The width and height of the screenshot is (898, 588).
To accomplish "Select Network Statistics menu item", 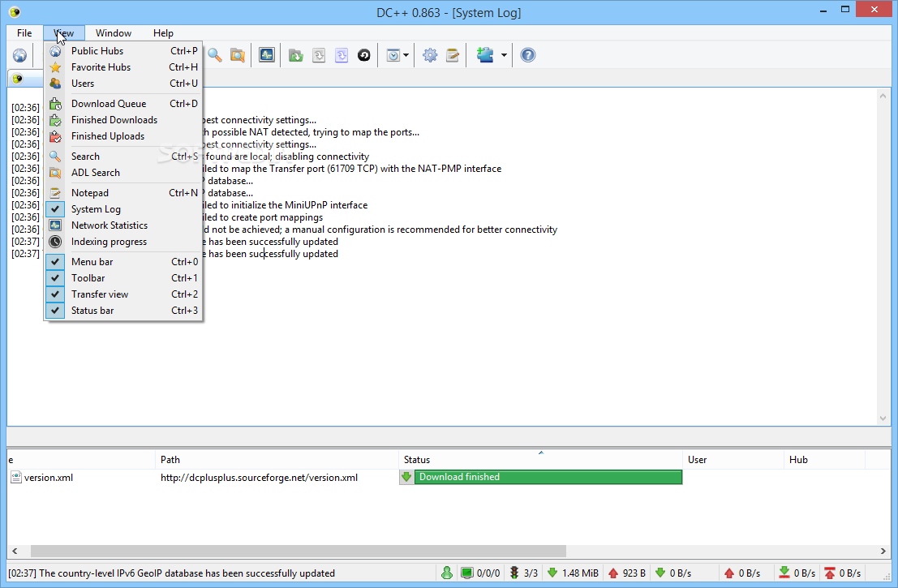I will (123, 225).
